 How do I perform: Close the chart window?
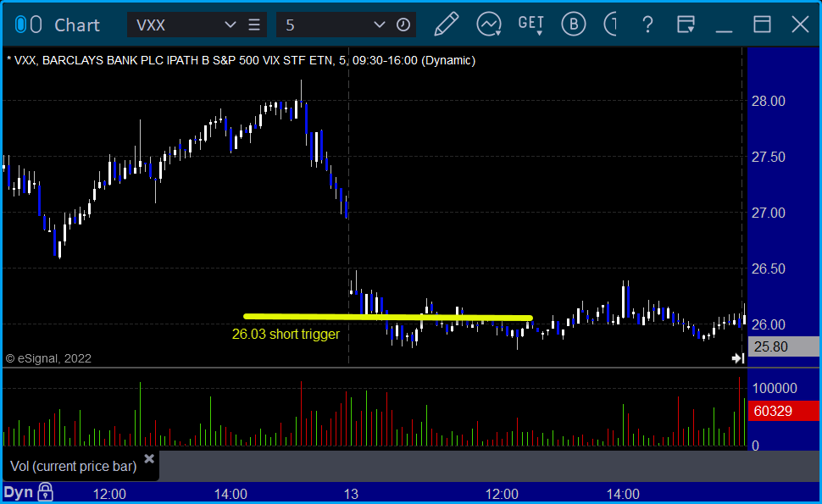(x=801, y=25)
